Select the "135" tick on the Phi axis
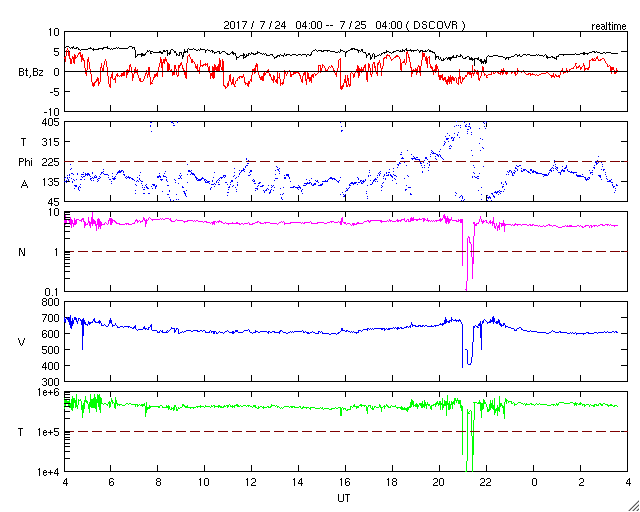640x512 pixels. click(52, 182)
